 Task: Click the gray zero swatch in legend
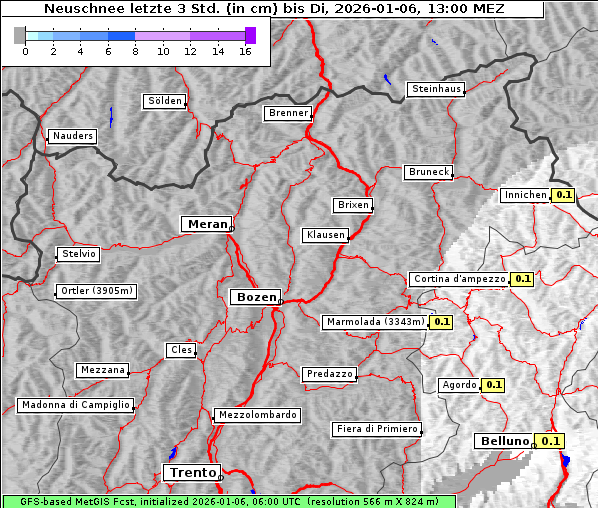19,35
